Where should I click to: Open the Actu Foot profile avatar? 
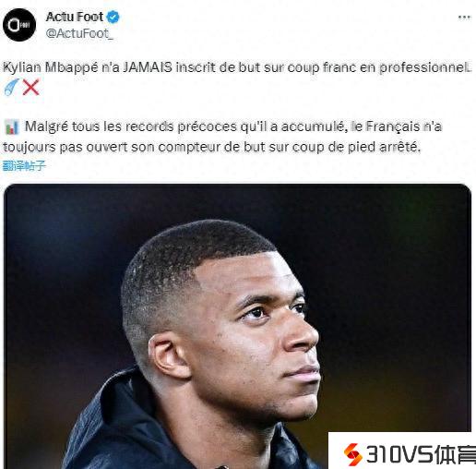coord(19,25)
